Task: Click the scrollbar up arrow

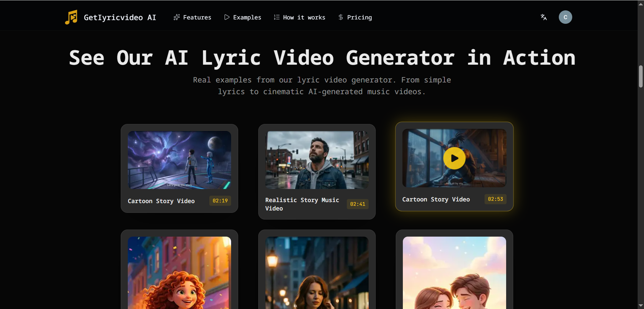Action: (640, 4)
